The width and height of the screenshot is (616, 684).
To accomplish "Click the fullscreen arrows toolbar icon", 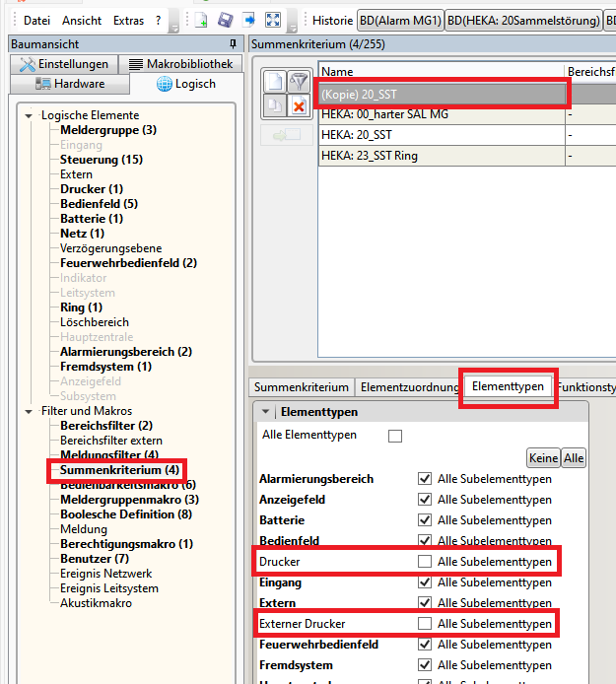I will pos(273,20).
